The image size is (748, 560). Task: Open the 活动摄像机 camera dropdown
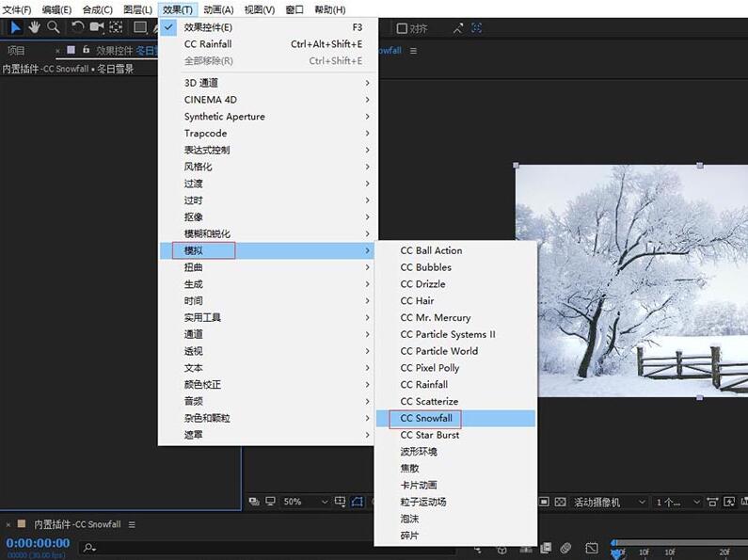(610, 503)
